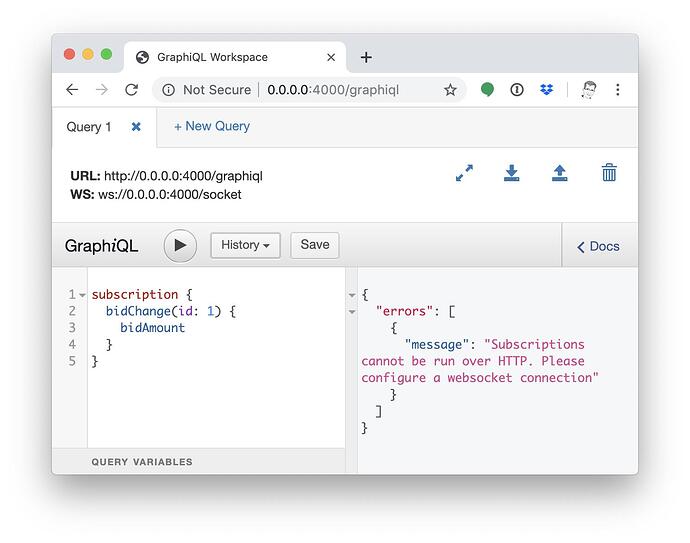This screenshot has height=543, width=690.
Task: Select the Query 1 tab
Action: click(x=88, y=127)
